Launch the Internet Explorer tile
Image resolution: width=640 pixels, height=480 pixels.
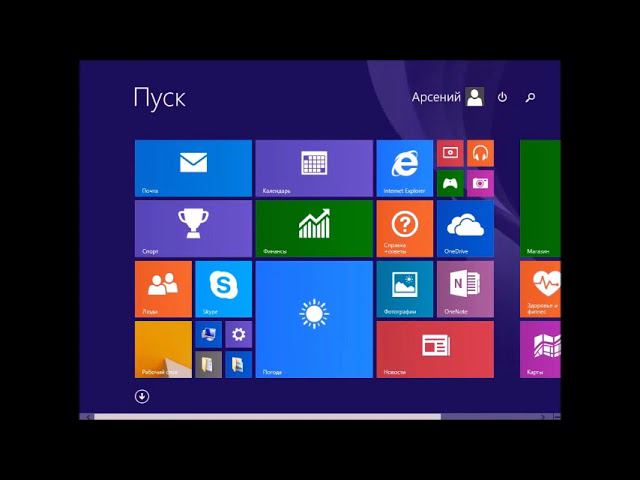pos(404,168)
